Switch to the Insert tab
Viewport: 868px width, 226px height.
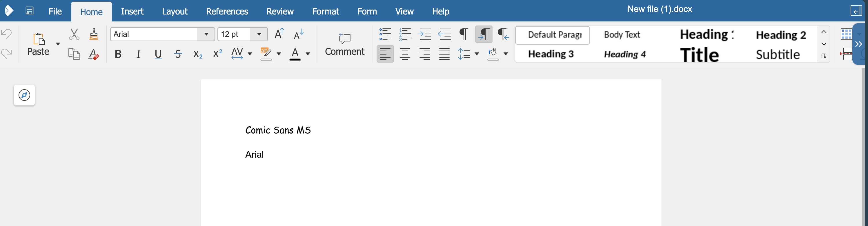[x=132, y=12]
